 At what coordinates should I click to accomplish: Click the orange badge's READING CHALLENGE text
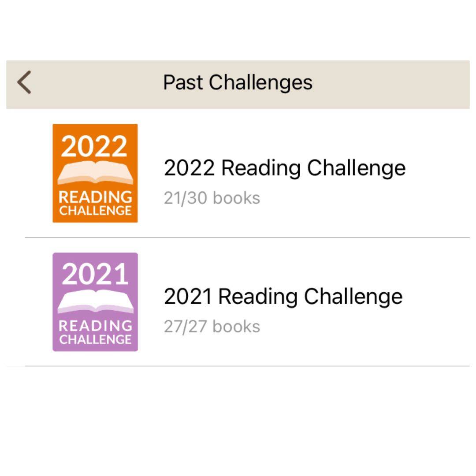tap(95, 203)
